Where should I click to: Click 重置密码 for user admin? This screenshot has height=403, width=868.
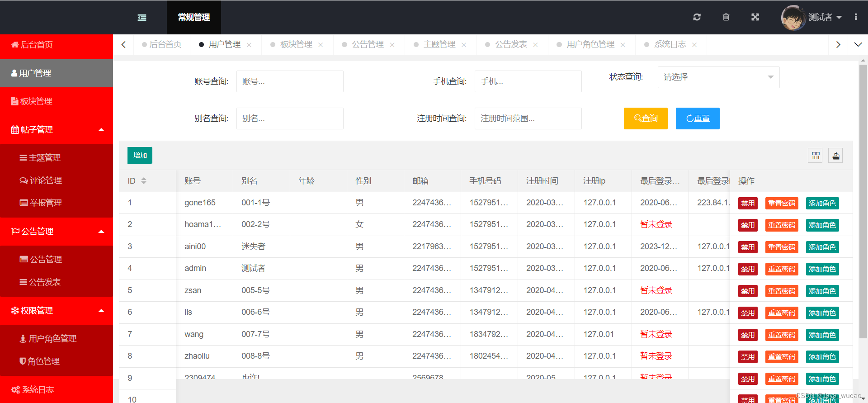(x=782, y=269)
